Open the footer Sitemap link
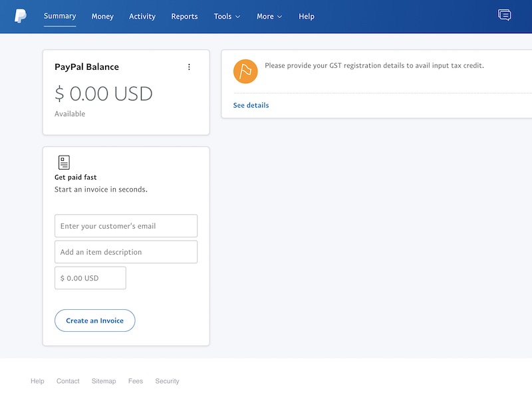Image resolution: width=532 pixels, height=393 pixels. (x=104, y=381)
